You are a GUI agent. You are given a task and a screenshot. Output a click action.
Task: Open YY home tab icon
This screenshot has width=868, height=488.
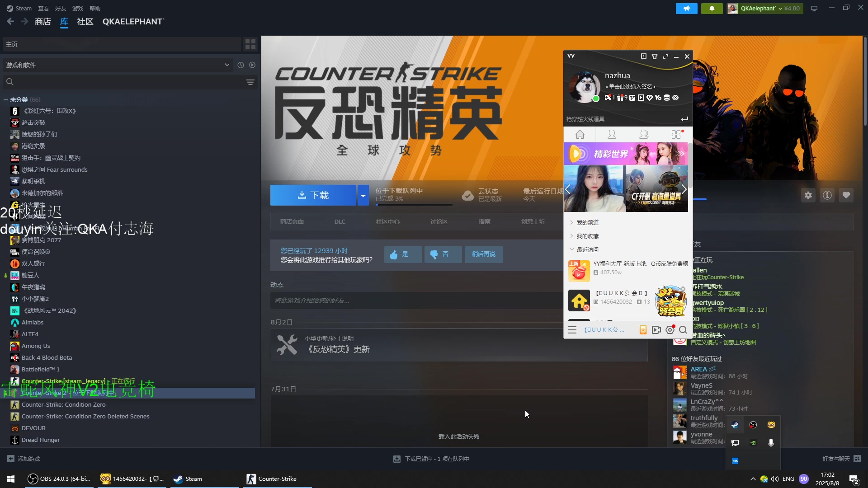coord(580,134)
